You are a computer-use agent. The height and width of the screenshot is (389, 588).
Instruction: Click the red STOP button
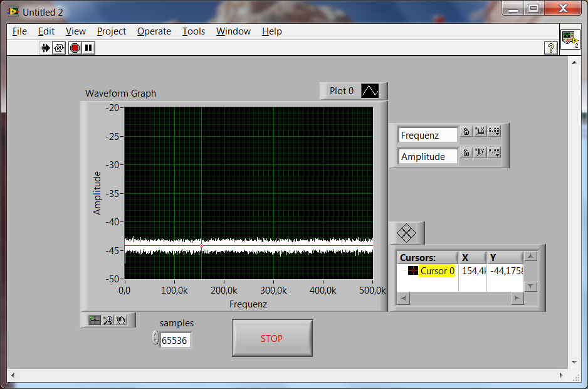[x=272, y=338]
